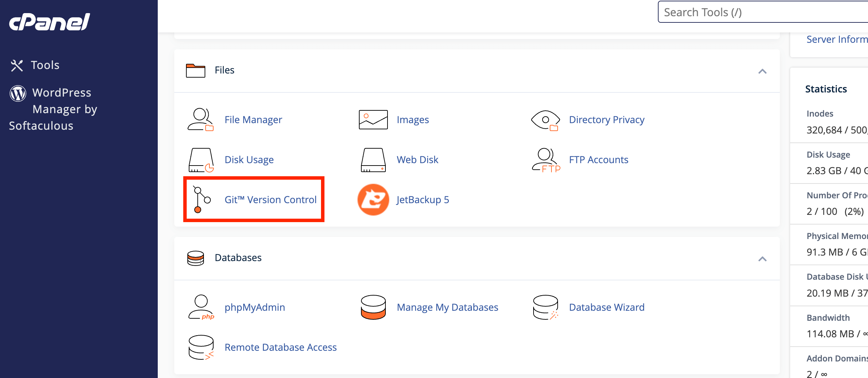
Task: Collapse the Files section chevron
Action: click(x=762, y=71)
